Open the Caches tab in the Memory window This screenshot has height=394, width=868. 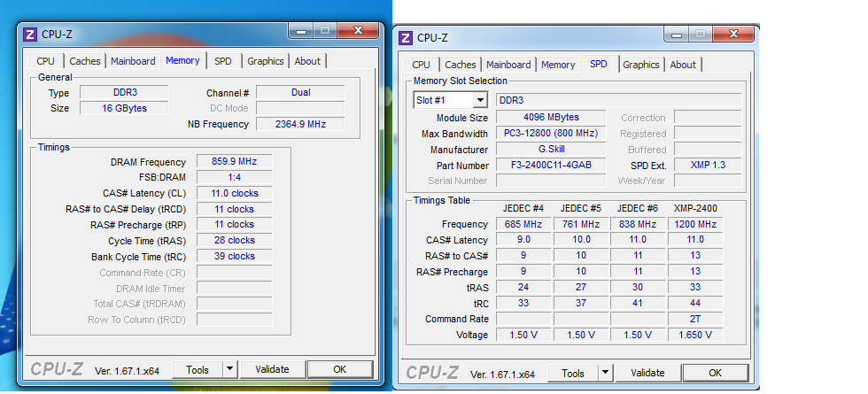pos(85,61)
